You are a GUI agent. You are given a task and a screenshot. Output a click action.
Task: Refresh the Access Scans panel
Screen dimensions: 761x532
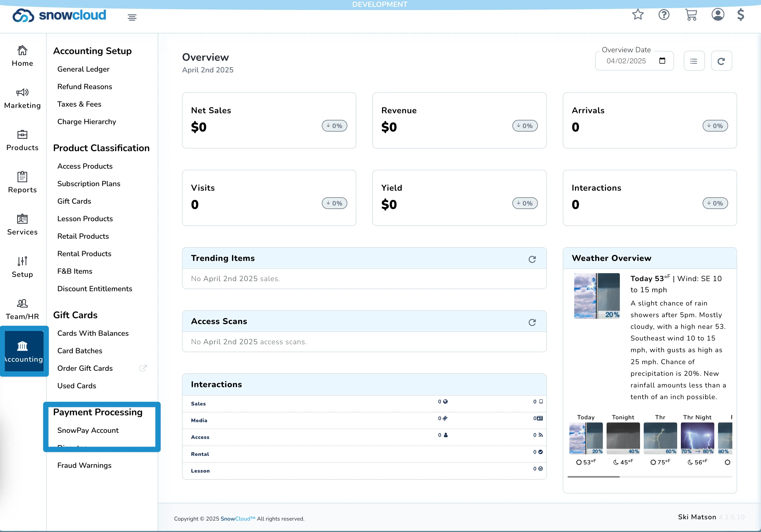coord(532,322)
